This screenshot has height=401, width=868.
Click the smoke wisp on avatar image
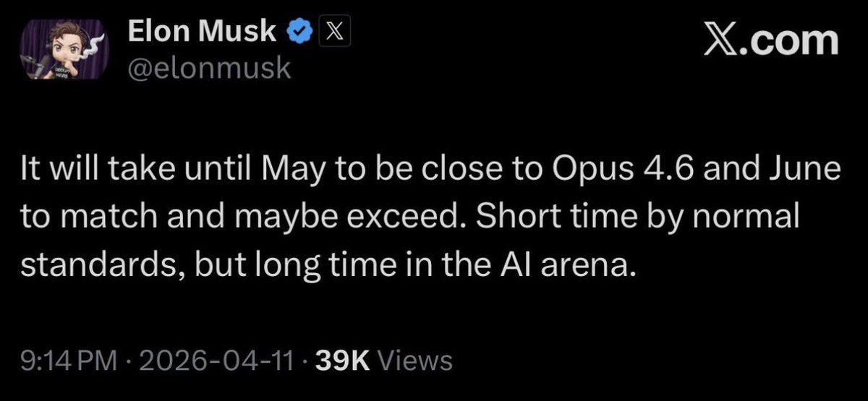[92, 43]
